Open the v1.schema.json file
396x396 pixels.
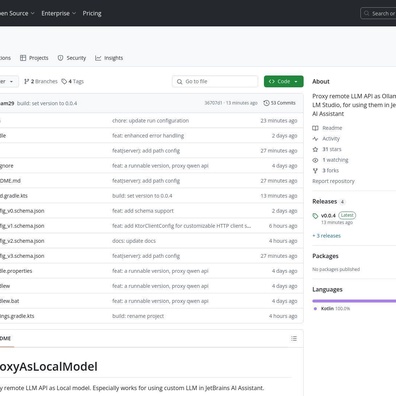pos(22,226)
